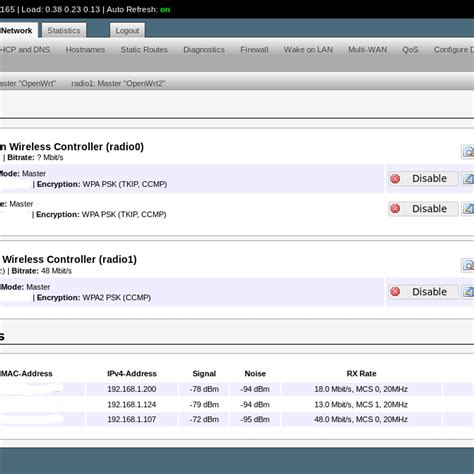The image size is (474, 474).
Task: Click Wireless Controller (radio1) heading
Action: point(69,259)
